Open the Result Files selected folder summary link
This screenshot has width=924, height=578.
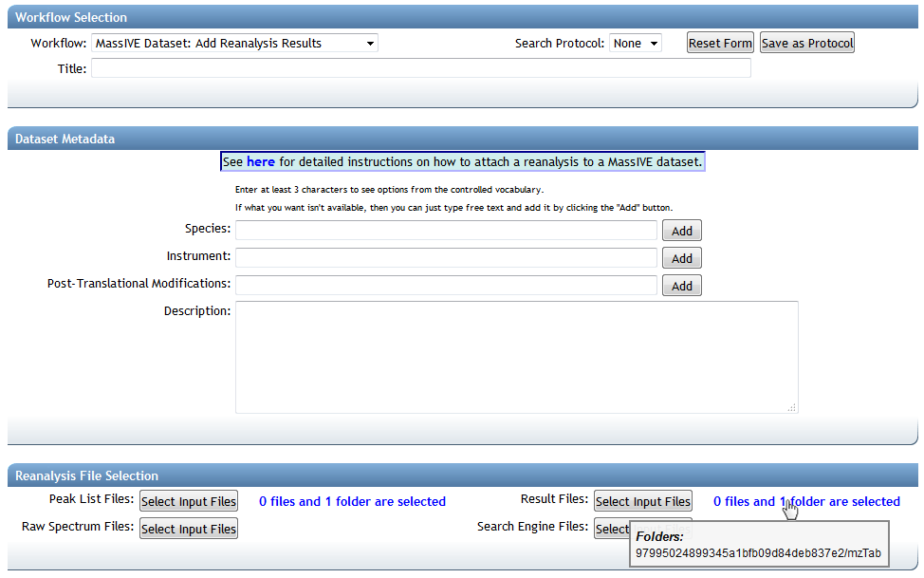[x=806, y=501]
